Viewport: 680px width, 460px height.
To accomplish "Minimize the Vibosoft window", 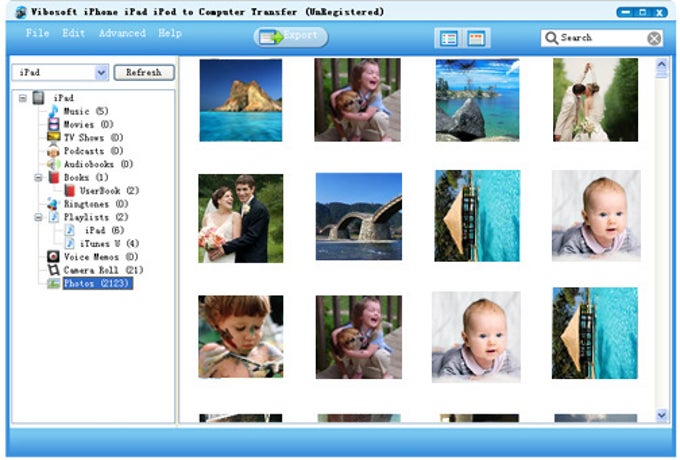I will coord(626,12).
